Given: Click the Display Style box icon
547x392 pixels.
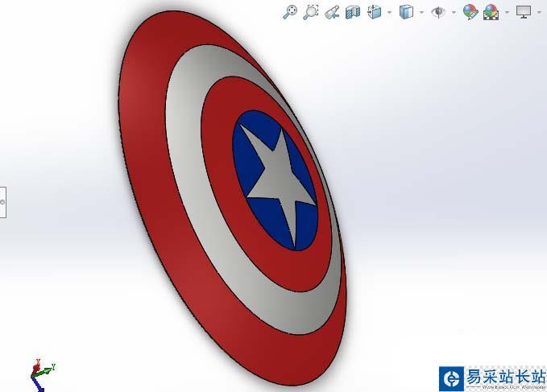Looking at the screenshot, I should coord(406,12).
